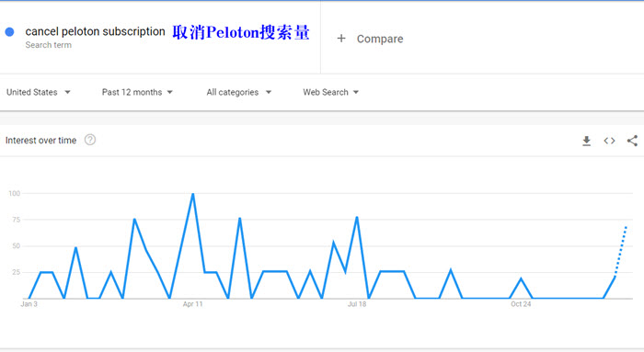Viewport: 644px width, 352px height.
Task: Open help for Interest over time
Action: click(90, 140)
